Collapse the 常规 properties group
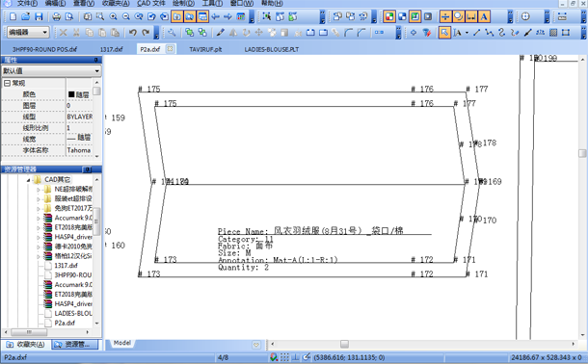The image size is (588, 364). point(7,83)
